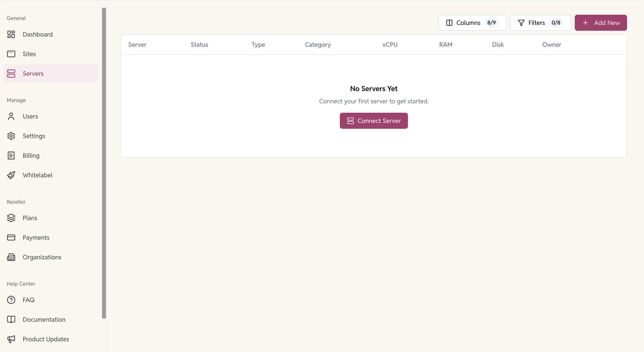Open the Organizations reseller page
Viewport: 644px width, 352px height.
(51, 257)
